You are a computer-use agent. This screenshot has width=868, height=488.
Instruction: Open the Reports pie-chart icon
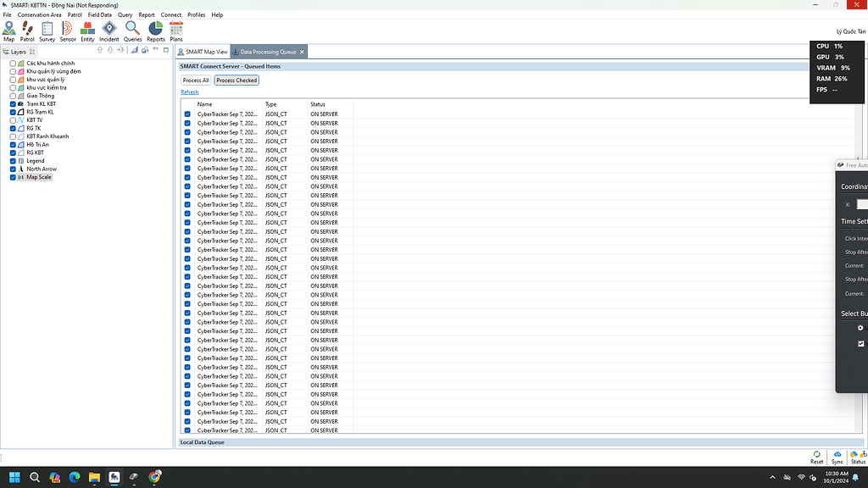pos(155,30)
